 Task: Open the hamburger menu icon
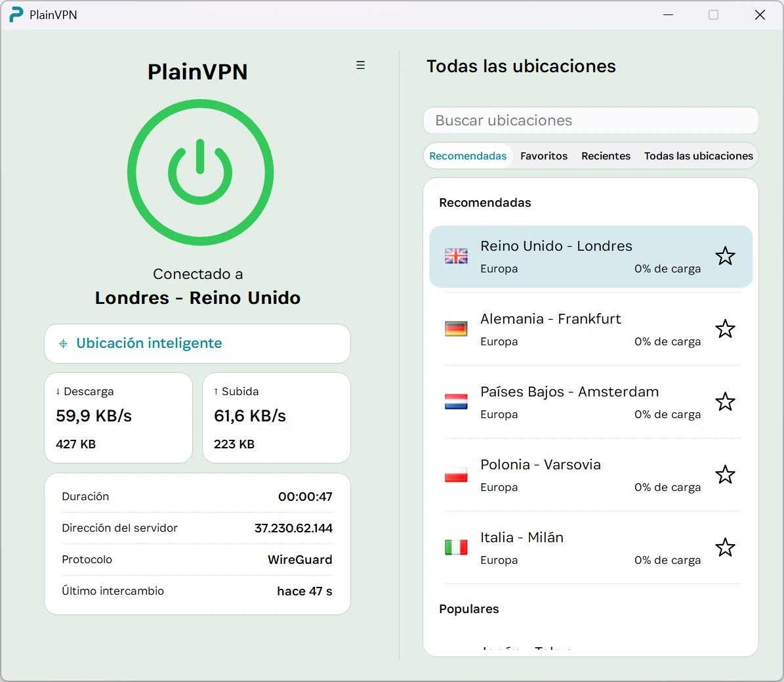360,65
